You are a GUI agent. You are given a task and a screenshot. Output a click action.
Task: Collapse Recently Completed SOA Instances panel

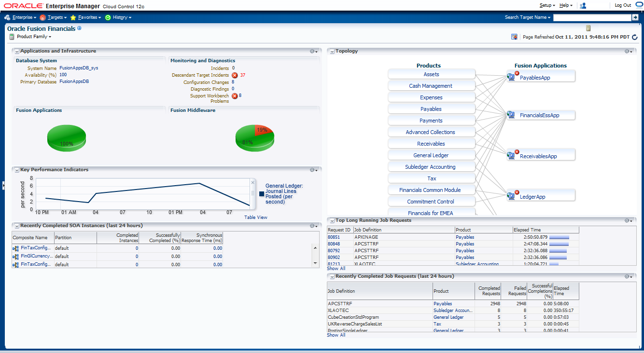16,226
